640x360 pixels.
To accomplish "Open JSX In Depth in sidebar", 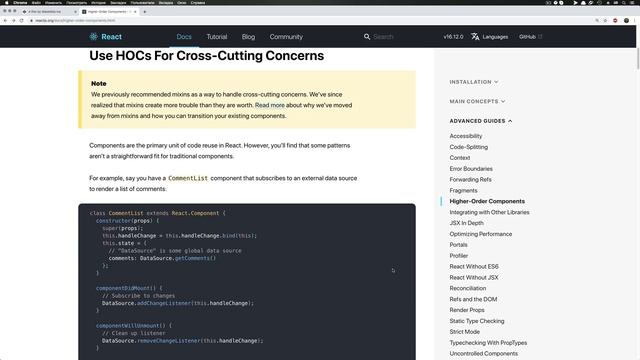I will [467, 223].
